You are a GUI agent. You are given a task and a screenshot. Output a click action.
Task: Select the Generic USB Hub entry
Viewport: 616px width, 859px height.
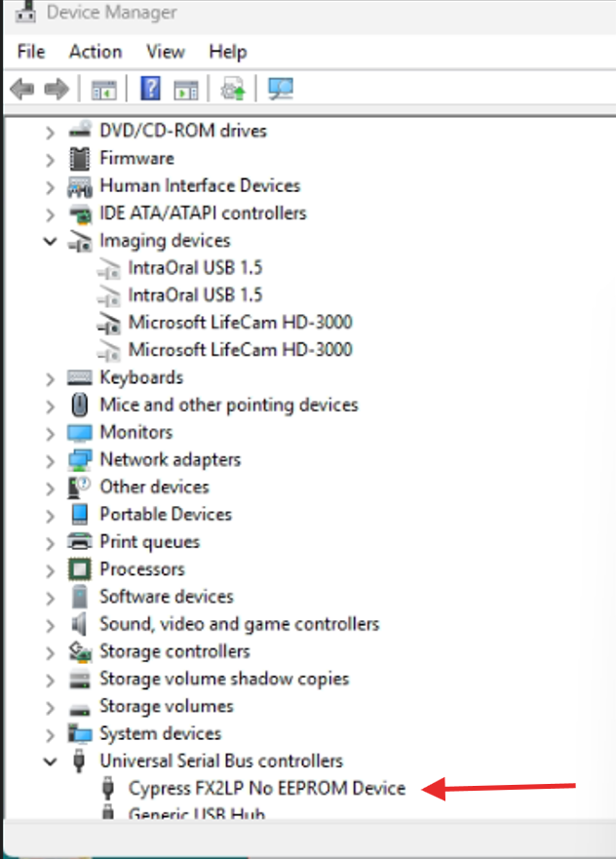[x=197, y=814]
